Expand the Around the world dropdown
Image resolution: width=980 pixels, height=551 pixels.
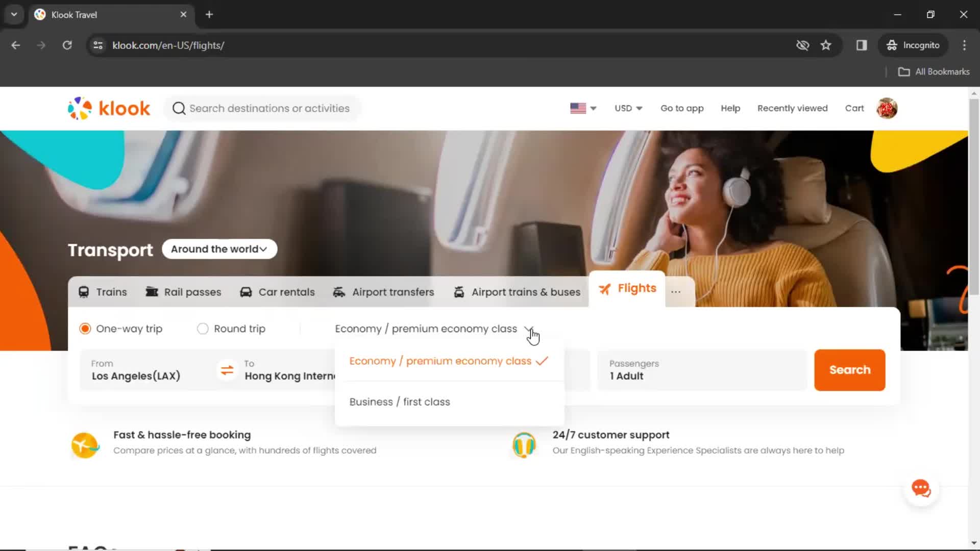point(219,249)
